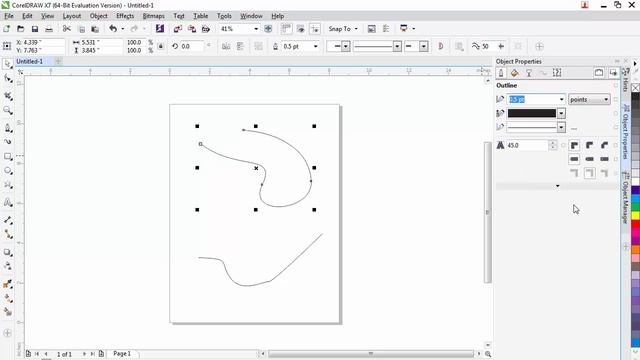The height and width of the screenshot is (360, 640).
Task: Add a new page button
Action: (101, 354)
